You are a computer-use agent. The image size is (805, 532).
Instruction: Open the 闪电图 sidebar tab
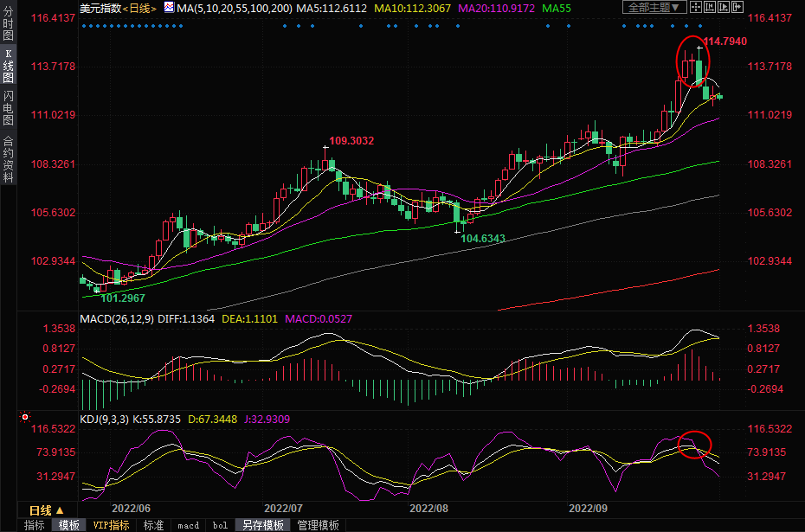pyautogui.click(x=8, y=108)
